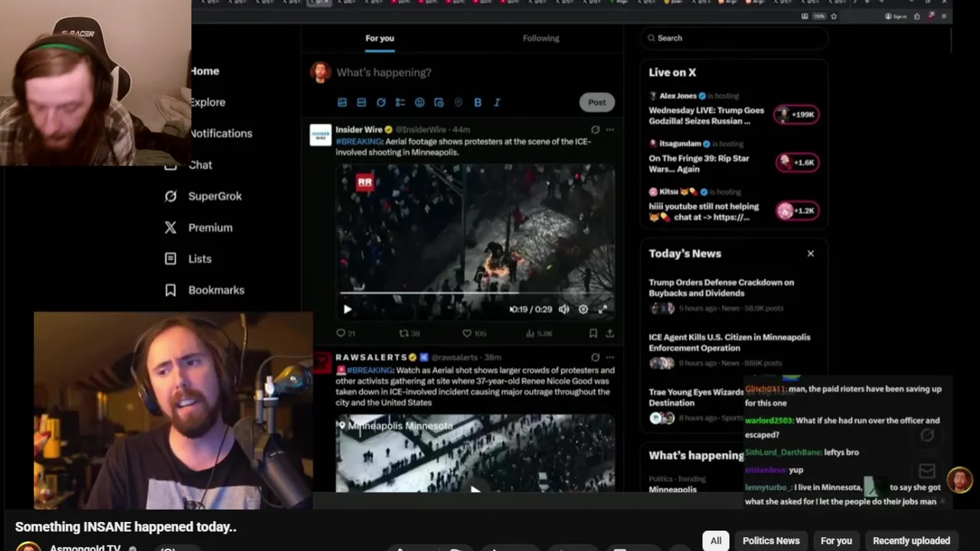Open more options on RAWSALERTS post
The image size is (980, 551).
[609, 357]
